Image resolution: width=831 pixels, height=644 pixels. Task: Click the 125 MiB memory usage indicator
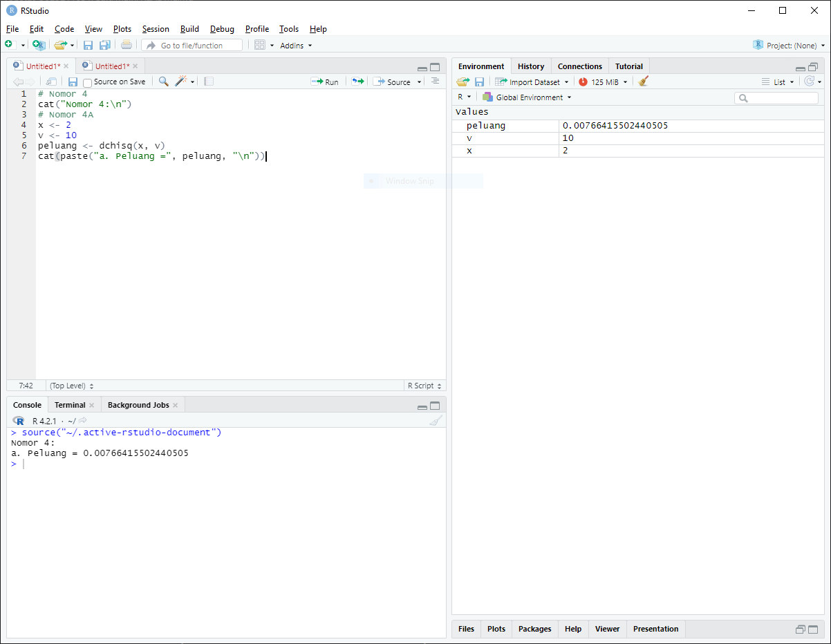pos(601,81)
